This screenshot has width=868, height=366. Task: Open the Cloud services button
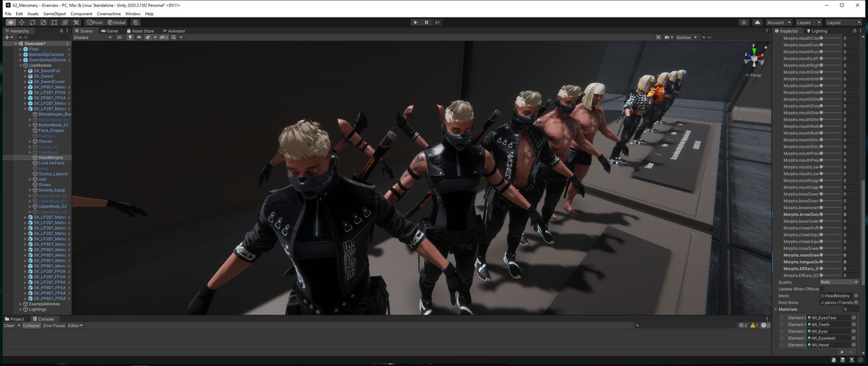coord(757,22)
